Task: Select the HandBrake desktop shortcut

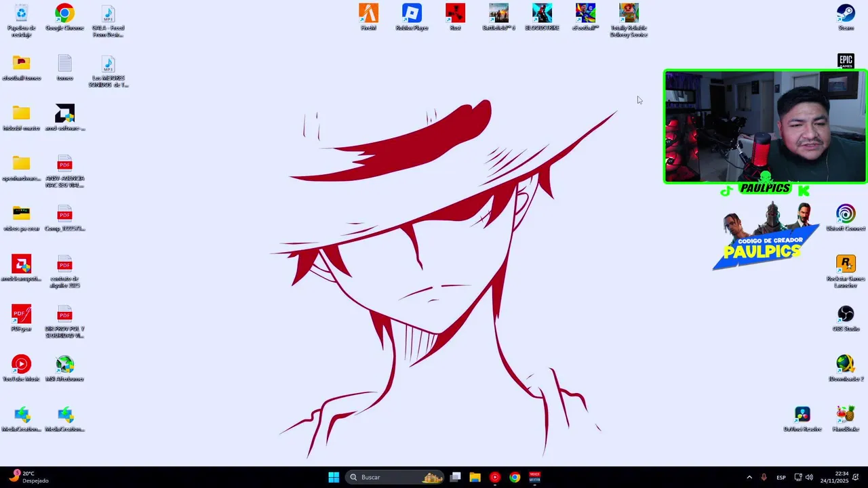Action: tap(846, 419)
